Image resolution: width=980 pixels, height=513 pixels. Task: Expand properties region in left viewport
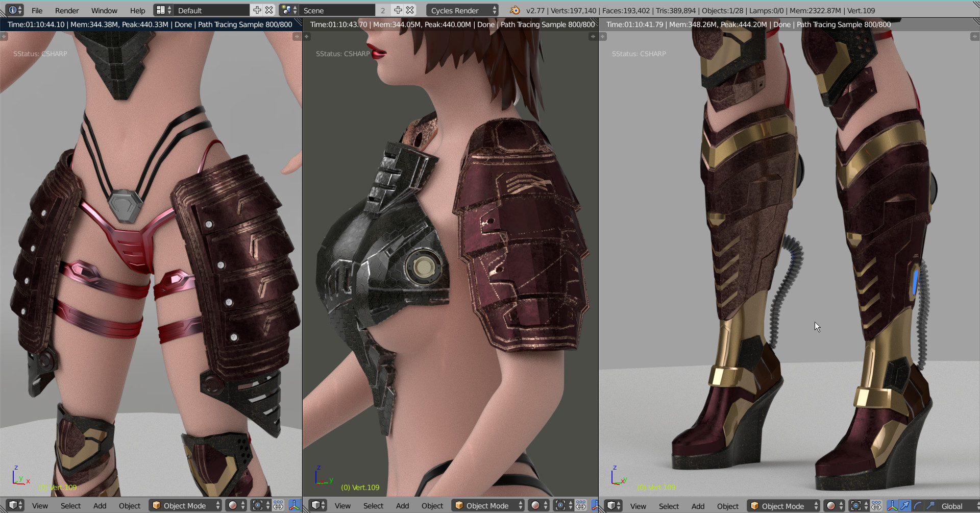click(297, 36)
